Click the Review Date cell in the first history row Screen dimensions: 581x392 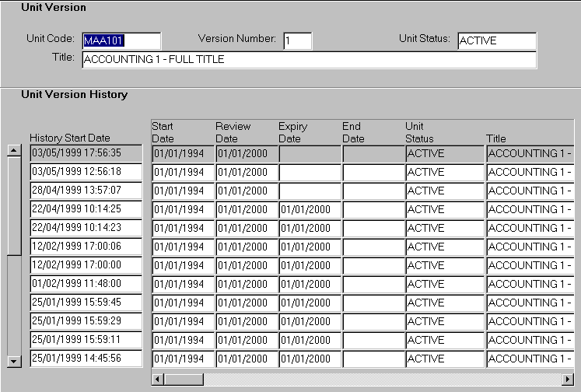point(246,153)
